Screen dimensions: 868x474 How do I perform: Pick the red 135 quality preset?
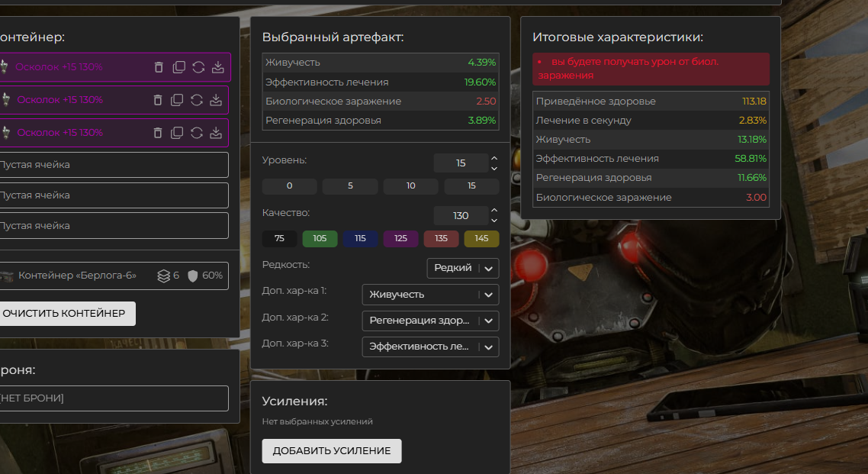(441, 239)
